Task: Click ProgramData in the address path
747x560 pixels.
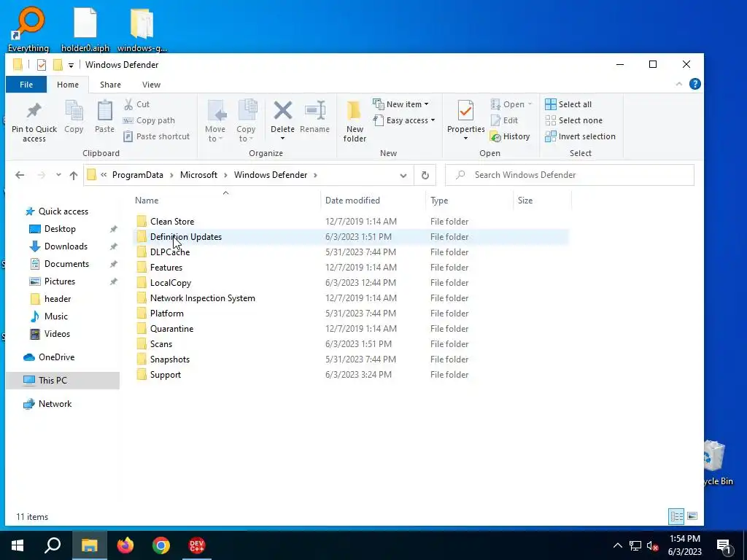Action: [x=138, y=175]
